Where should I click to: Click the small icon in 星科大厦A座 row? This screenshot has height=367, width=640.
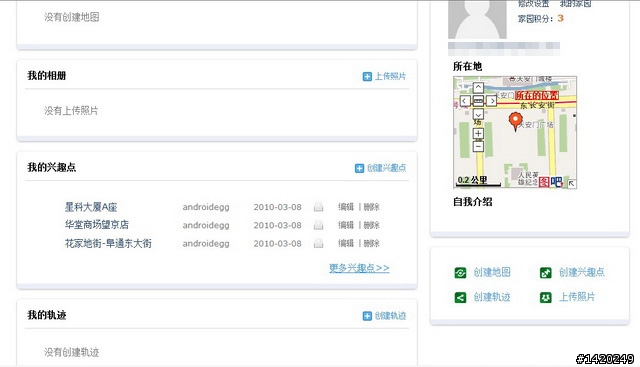(x=318, y=207)
